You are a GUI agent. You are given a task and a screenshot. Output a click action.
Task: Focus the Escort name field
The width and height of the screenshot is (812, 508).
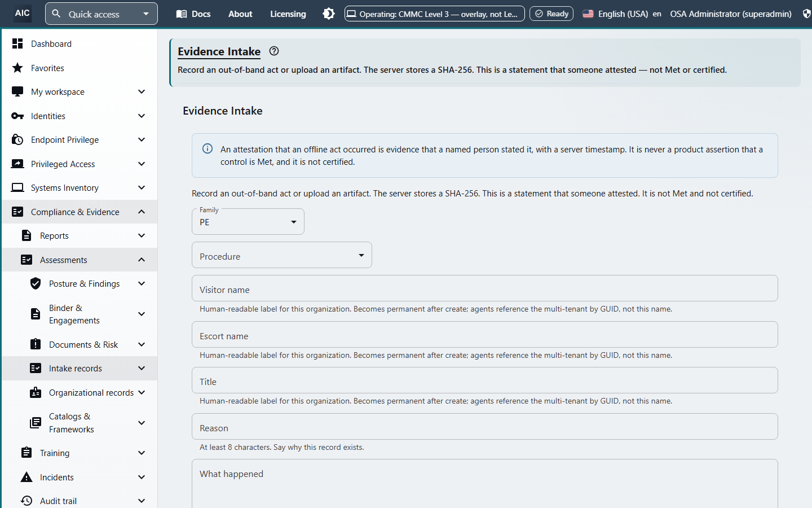click(485, 335)
